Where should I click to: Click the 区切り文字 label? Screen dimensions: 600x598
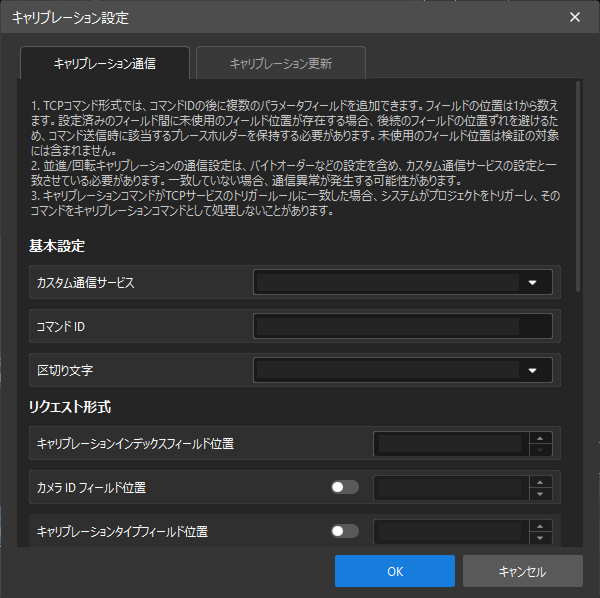pyautogui.click(x=65, y=370)
